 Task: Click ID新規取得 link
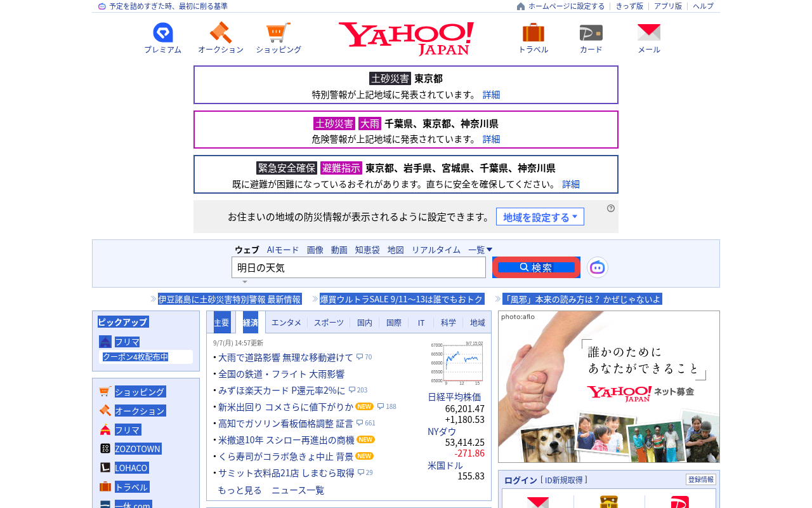[564, 480]
